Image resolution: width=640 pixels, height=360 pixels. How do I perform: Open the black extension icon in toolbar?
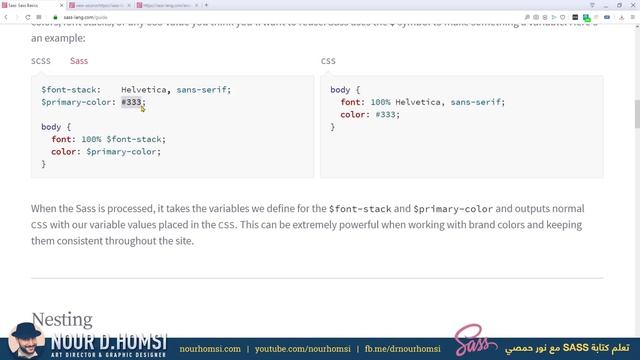coord(575,17)
